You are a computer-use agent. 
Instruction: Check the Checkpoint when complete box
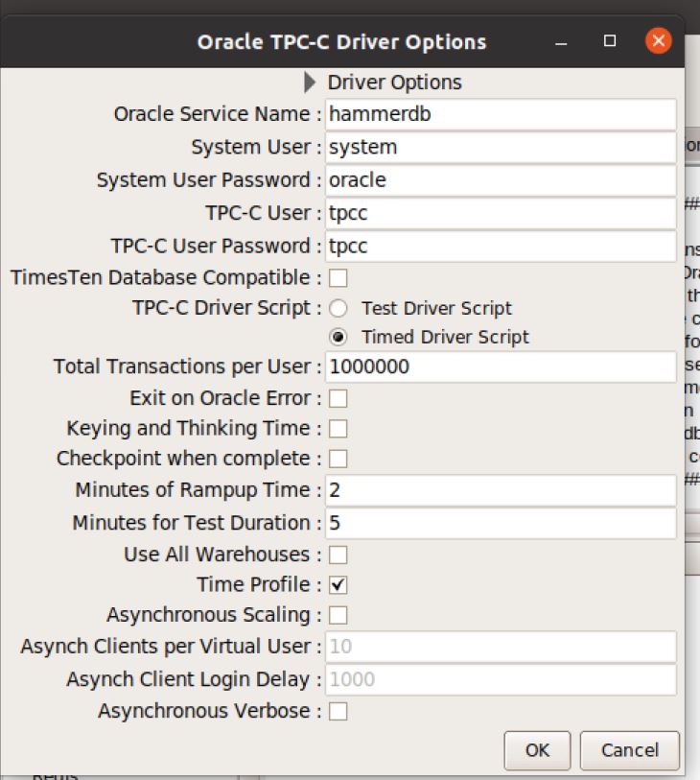(x=338, y=459)
